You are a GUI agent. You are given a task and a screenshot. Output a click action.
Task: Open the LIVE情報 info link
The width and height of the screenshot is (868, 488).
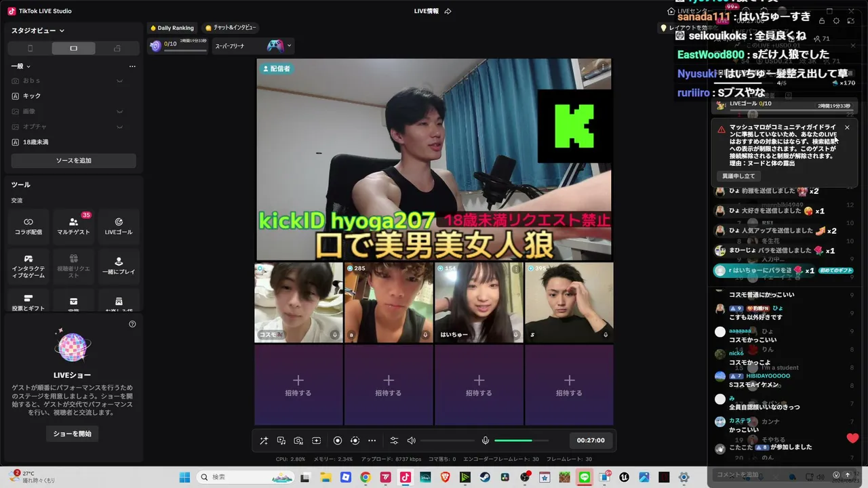point(427,11)
